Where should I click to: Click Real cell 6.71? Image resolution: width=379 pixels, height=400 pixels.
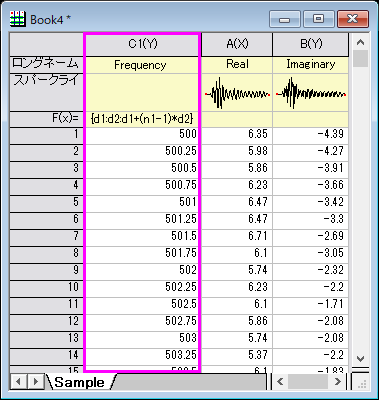coord(237,238)
